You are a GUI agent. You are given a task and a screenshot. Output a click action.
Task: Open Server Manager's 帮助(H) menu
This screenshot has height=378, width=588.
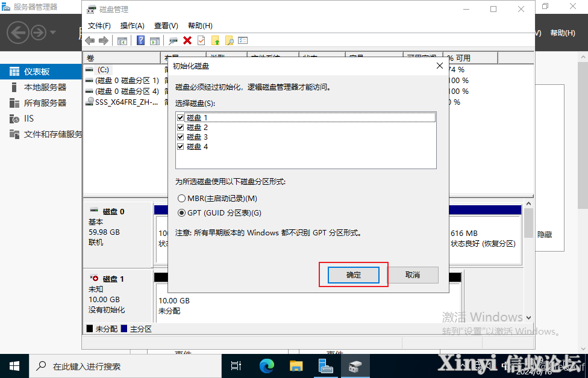(563, 33)
